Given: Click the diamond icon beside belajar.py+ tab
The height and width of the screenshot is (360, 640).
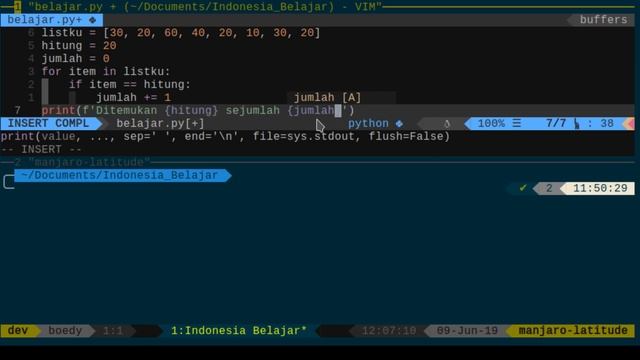Looking at the screenshot, I should [x=93, y=20].
